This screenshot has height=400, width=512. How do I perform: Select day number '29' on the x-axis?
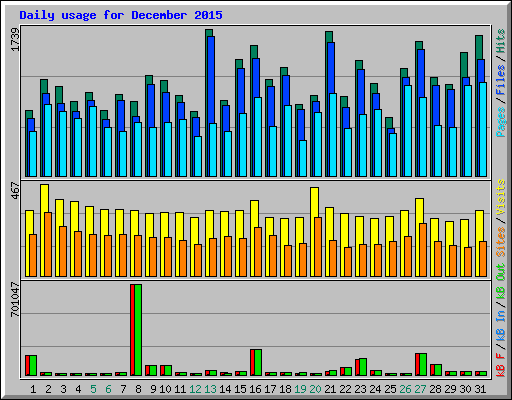(x=450, y=389)
